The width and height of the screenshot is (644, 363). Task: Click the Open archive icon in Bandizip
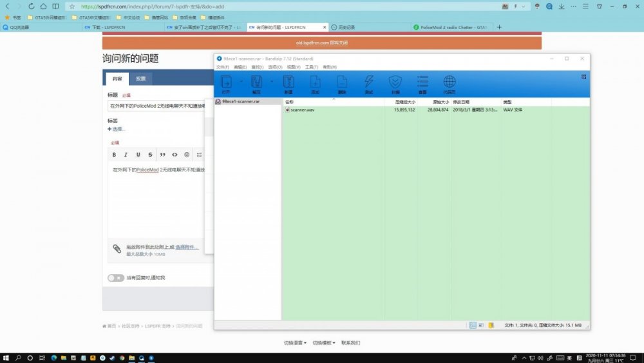pyautogui.click(x=227, y=83)
